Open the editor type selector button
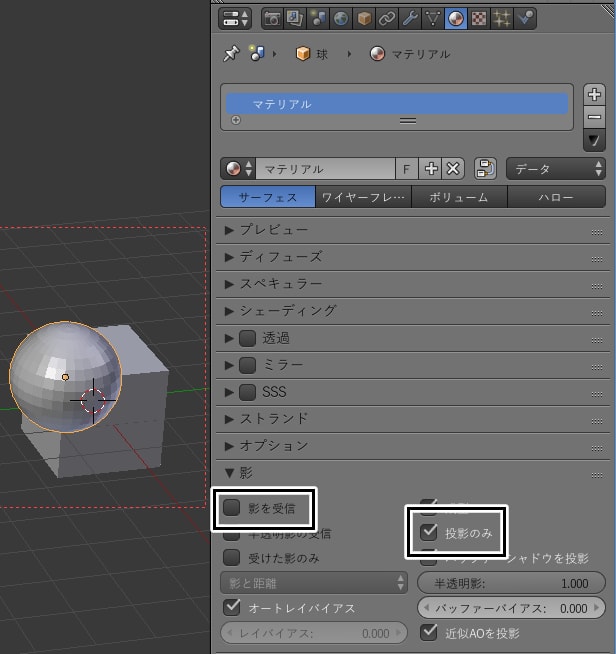The image size is (616, 654). point(235,18)
